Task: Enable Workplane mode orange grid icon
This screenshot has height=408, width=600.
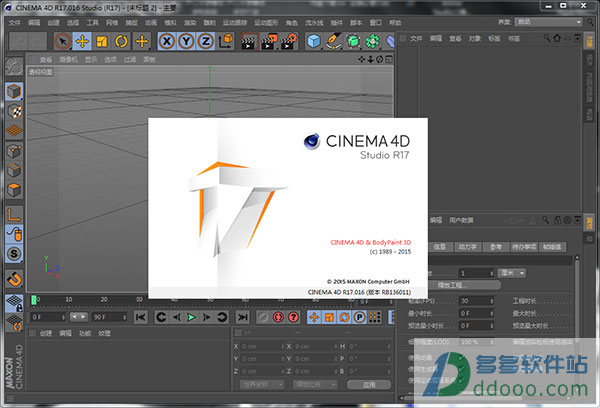Action: point(14,130)
